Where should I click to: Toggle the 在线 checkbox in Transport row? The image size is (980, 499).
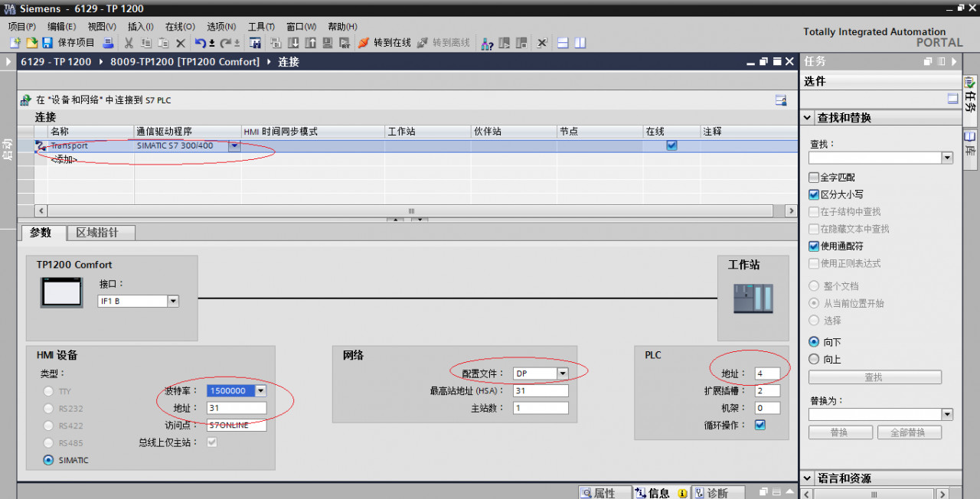coord(671,145)
